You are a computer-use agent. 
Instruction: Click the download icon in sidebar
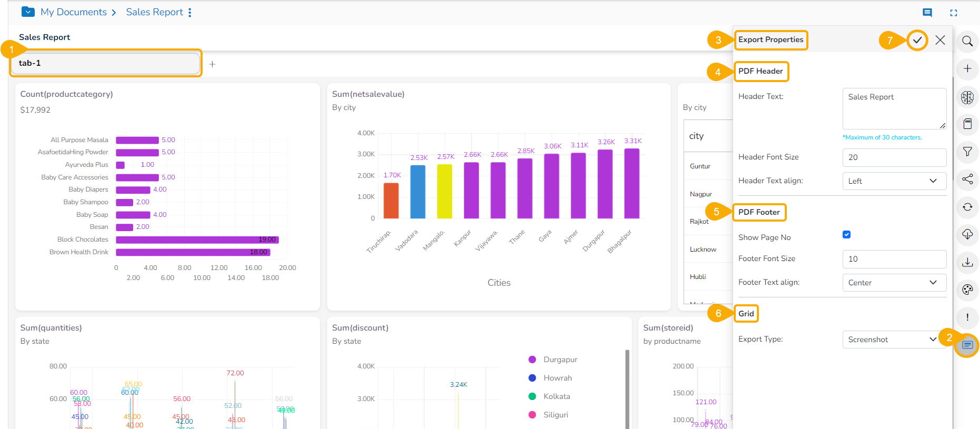(x=967, y=262)
